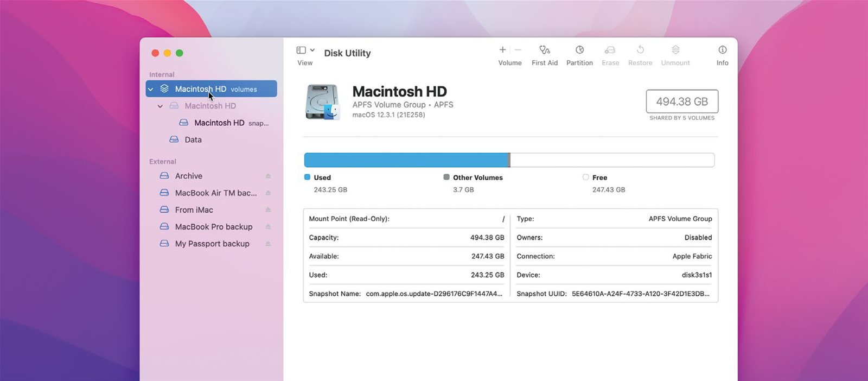Click the Other Volumes 3.7 GB value
The image size is (868, 381).
pyautogui.click(x=463, y=190)
